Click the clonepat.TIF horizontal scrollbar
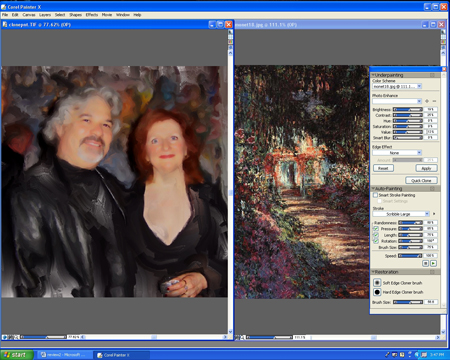The image size is (450, 360). pos(155,337)
